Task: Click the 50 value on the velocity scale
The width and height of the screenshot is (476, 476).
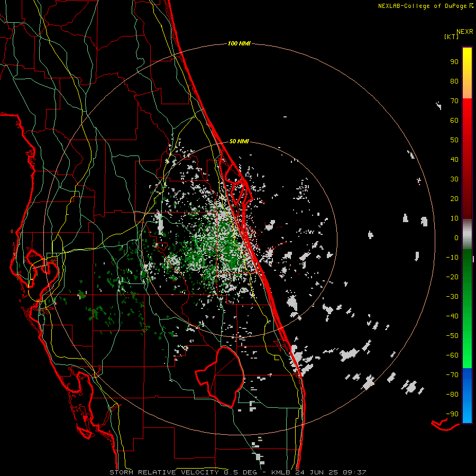Action: 454,140
